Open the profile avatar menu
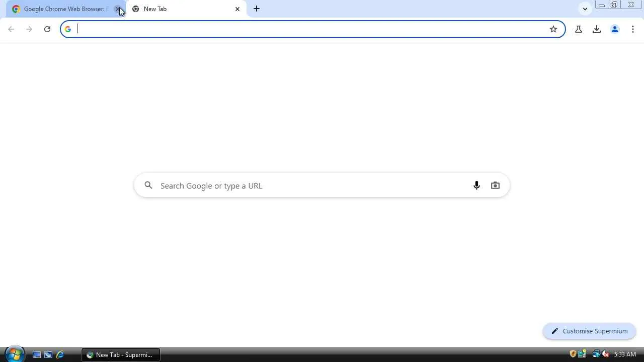Image resolution: width=644 pixels, height=362 pixels. 615,29
